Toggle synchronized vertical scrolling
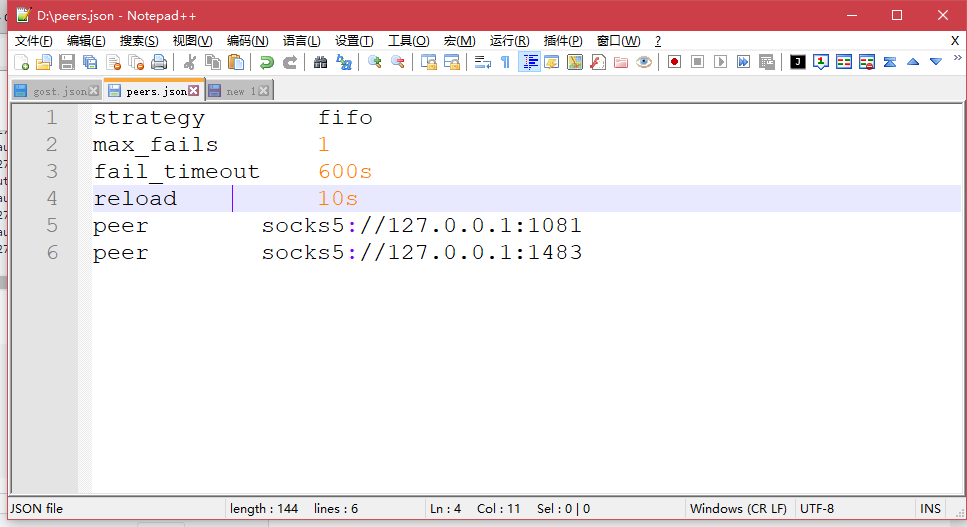The image size is (967, 527). (x=429, y=62)
